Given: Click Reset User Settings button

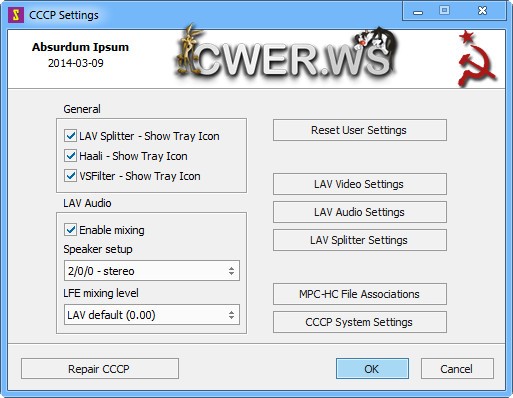Looking at the screenshot, I should click(360, 130).
